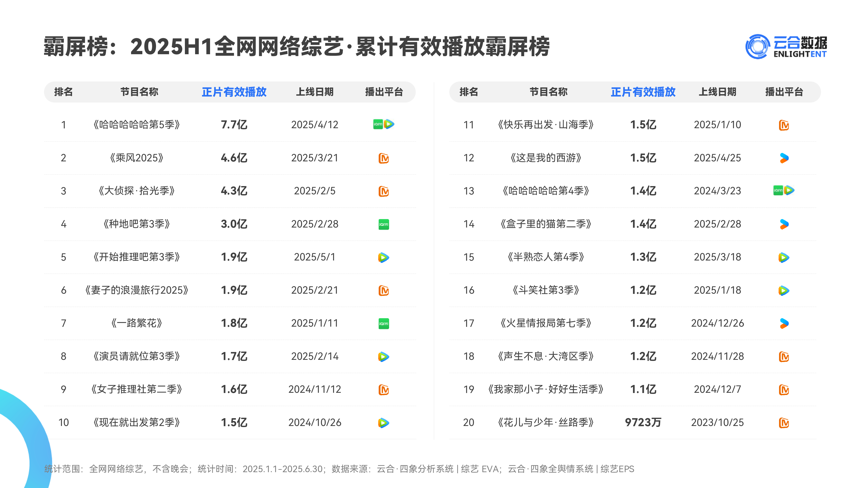Click the iQIYI icon in 种地吧第3季 row

click(383, 224)
